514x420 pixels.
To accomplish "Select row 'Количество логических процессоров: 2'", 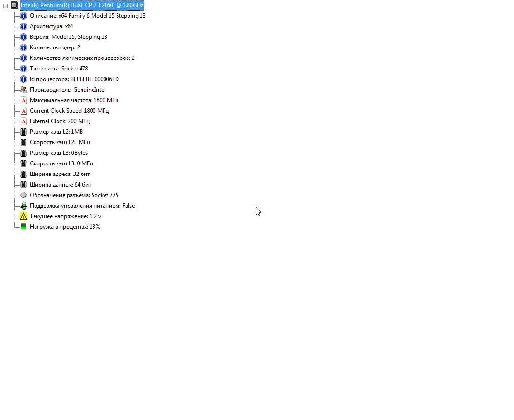I will (82, 58).
